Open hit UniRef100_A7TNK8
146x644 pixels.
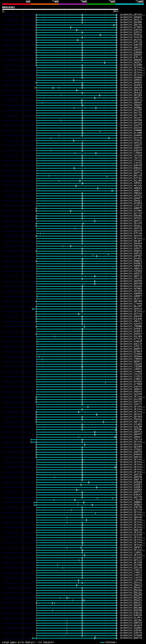[131, 384]
